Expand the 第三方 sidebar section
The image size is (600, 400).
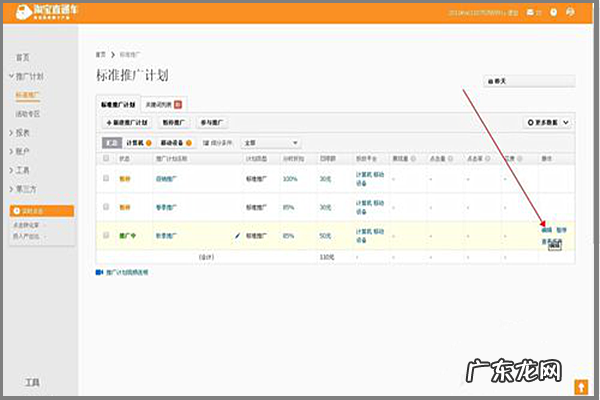23,189
